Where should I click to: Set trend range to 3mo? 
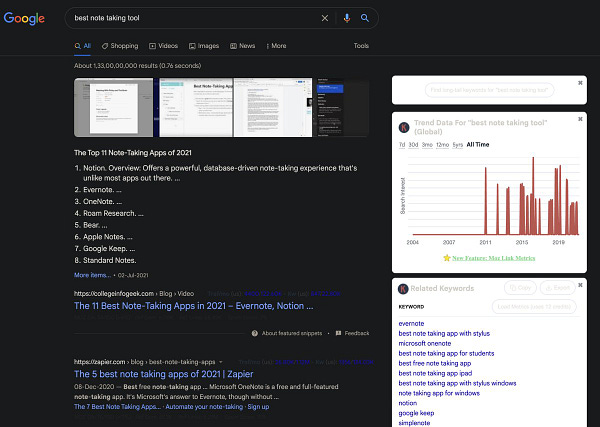coord(427,145)
